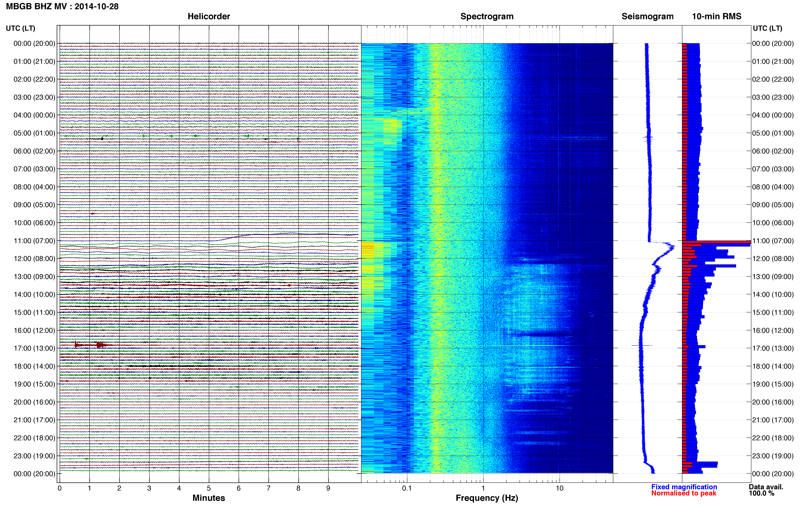Click left time label '12:00 (08:00)'
Image resolution: width=812 pixels, height=508 pixels.
34,259
